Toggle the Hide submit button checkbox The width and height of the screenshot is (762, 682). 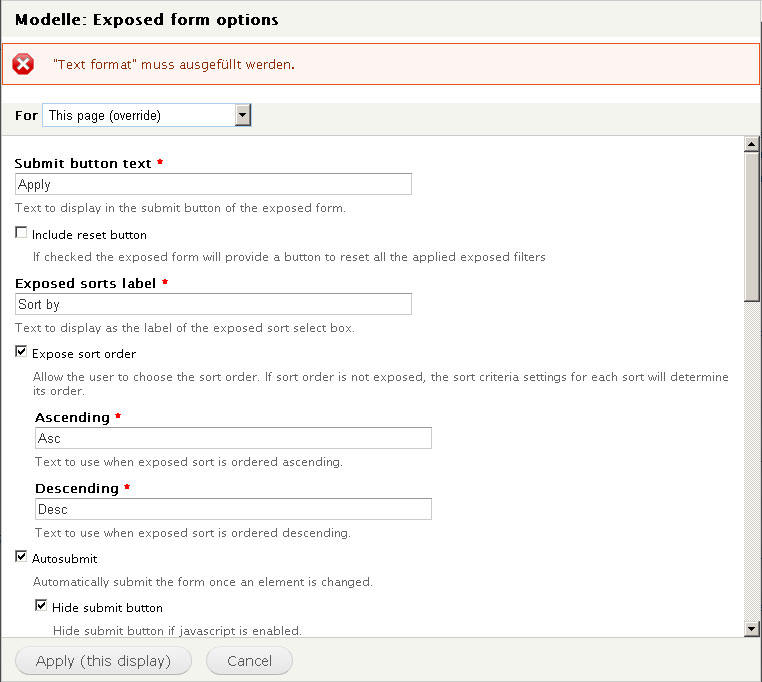pos(42,606)
